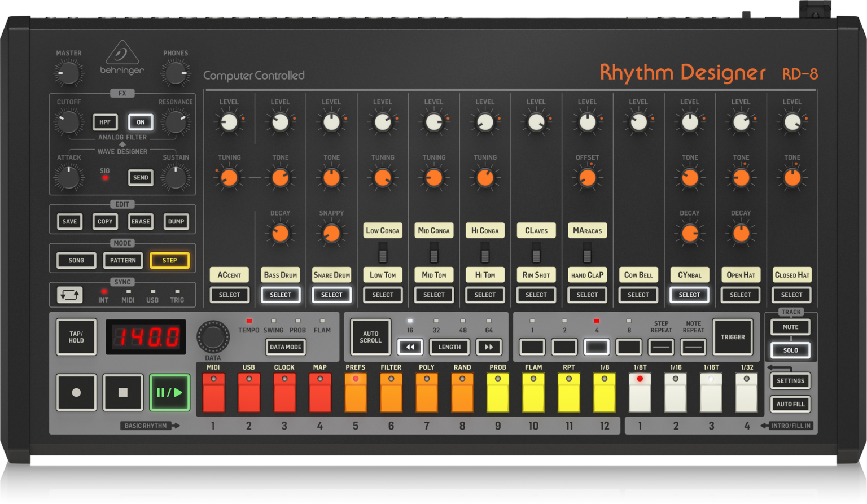The width and height of the screenshot is (867, 504).
Task: Click the SAVE edit button
Action: click(69, 222)
